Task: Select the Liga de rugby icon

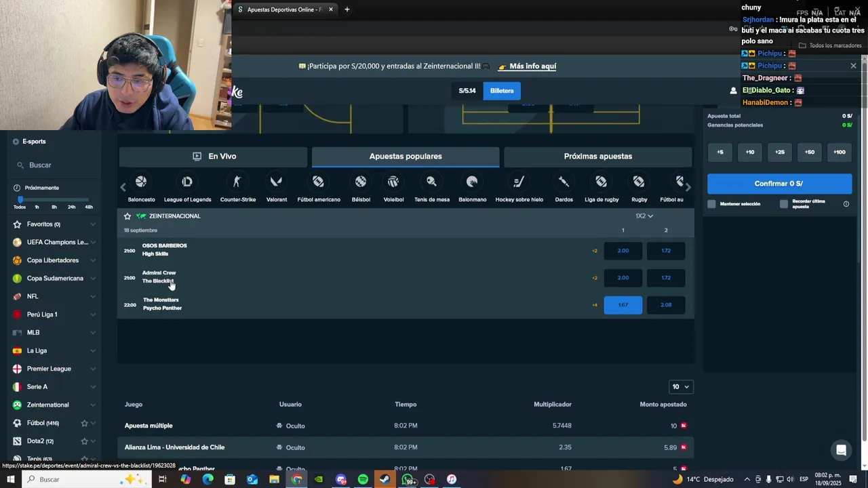Action: click(601, 182)
